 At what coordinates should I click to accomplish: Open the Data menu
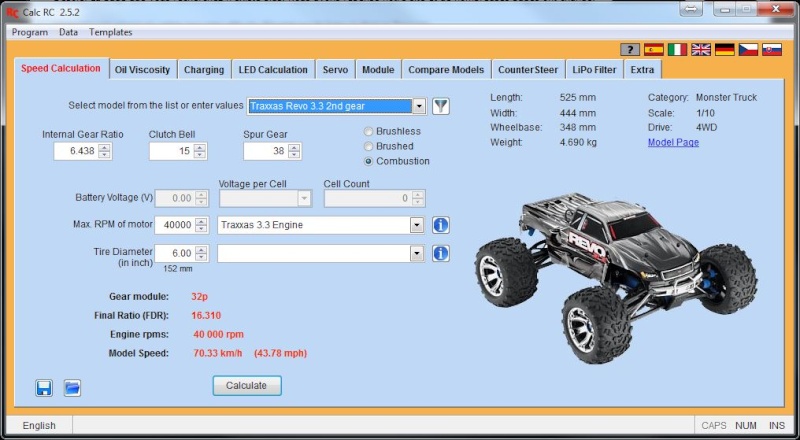68,32
